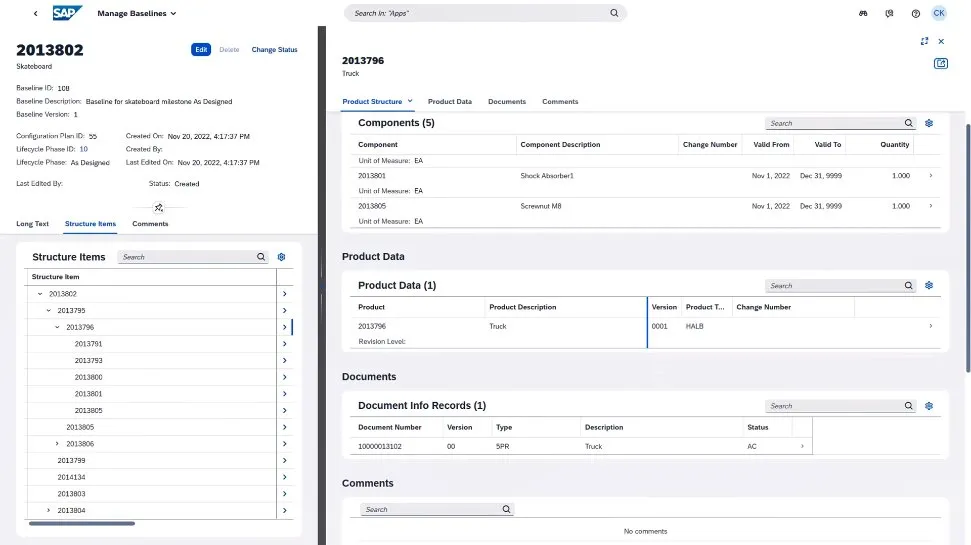Viewport: 971px width, 545px height.
Task: Click the Edit button
Action: coord(201,50)
